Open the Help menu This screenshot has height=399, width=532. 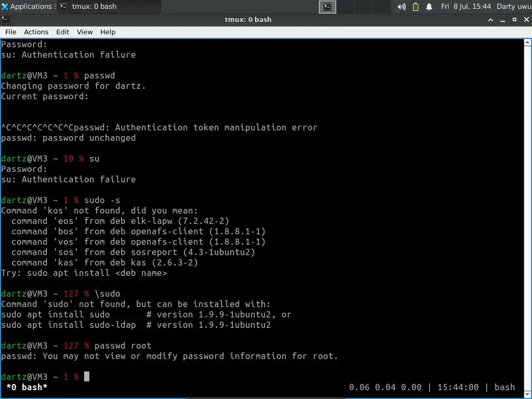tap(108, 32)
